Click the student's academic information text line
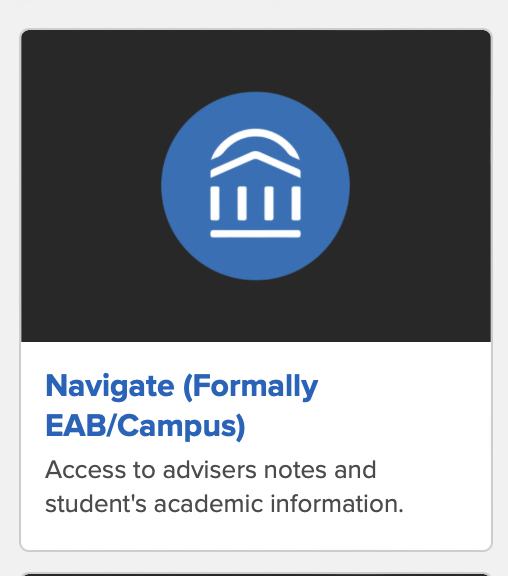508x576 pixels. click(x=224, y=504)
